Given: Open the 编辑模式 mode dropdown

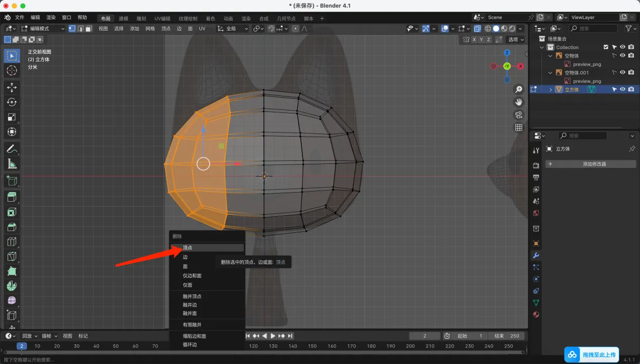Looking at the screenshot, I should coord(43,29).
